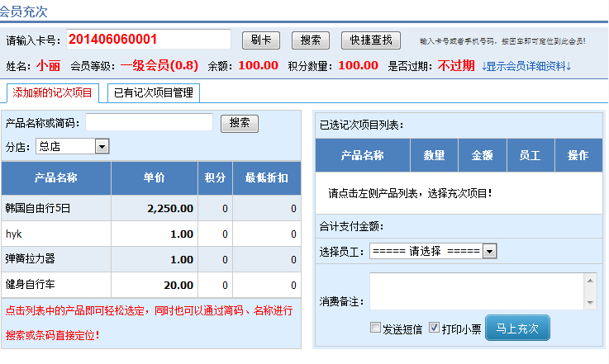Switch to 已有记次项目管理 tab
The height and width of the screenshot is (364, 609).
153,92
